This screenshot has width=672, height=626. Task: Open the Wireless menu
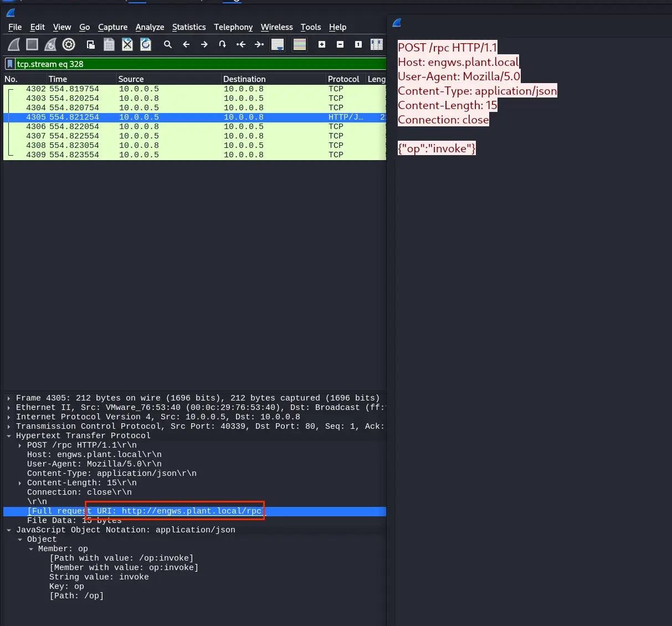277,27
